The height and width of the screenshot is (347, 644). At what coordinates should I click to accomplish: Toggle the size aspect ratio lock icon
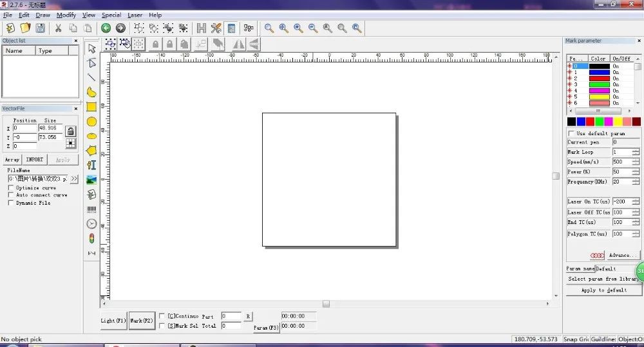coord(71,131)
